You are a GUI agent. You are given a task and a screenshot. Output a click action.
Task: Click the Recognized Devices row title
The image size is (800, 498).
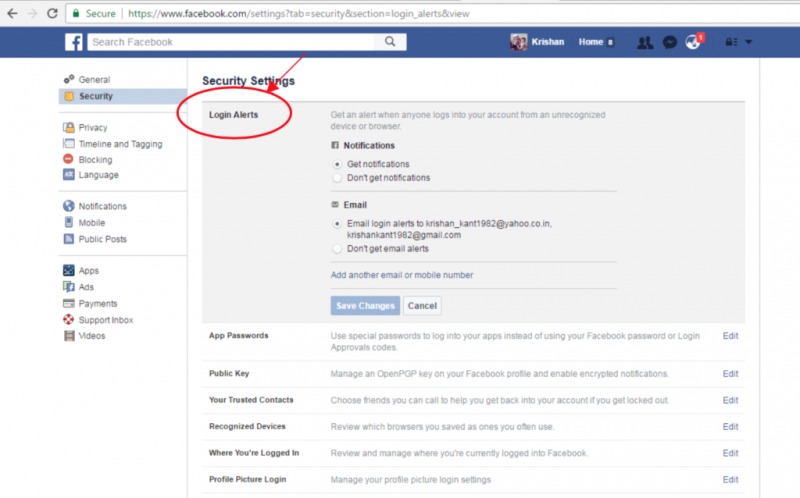[x=247, y=427]
